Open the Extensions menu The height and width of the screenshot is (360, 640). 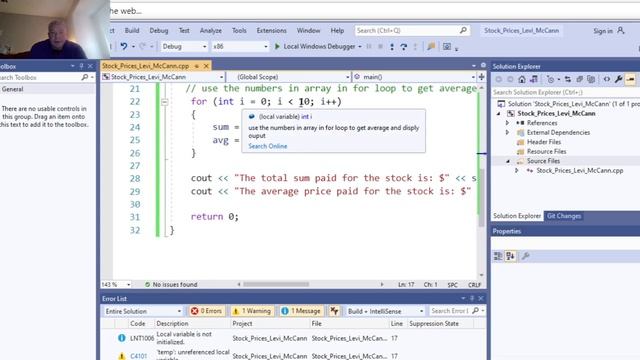[x=271, y=31]
